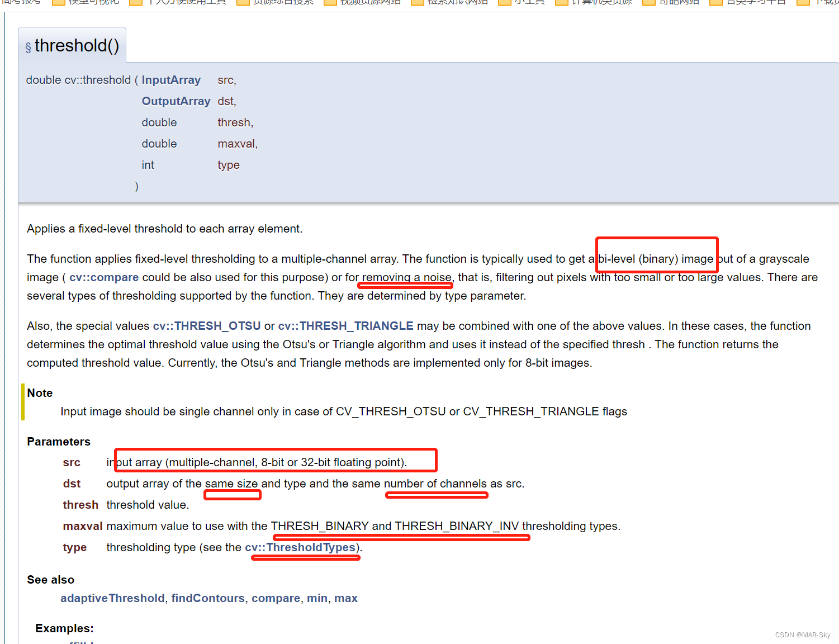The width and height of the screenshot is (839, 644).
Task: Open the findContours link under See also
Action: tap(208, 598)
